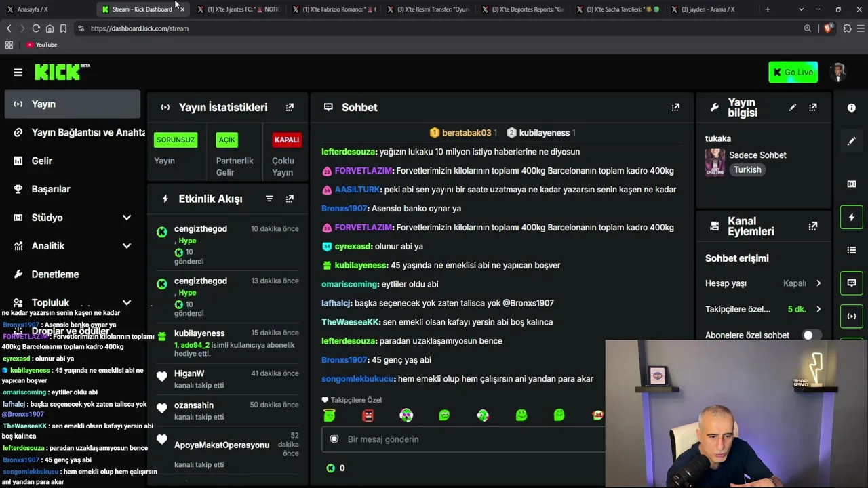Open Yayın Bağlantısı ve Anahtarı in the sidebar

pyautogui.click(x=73, y=133)
